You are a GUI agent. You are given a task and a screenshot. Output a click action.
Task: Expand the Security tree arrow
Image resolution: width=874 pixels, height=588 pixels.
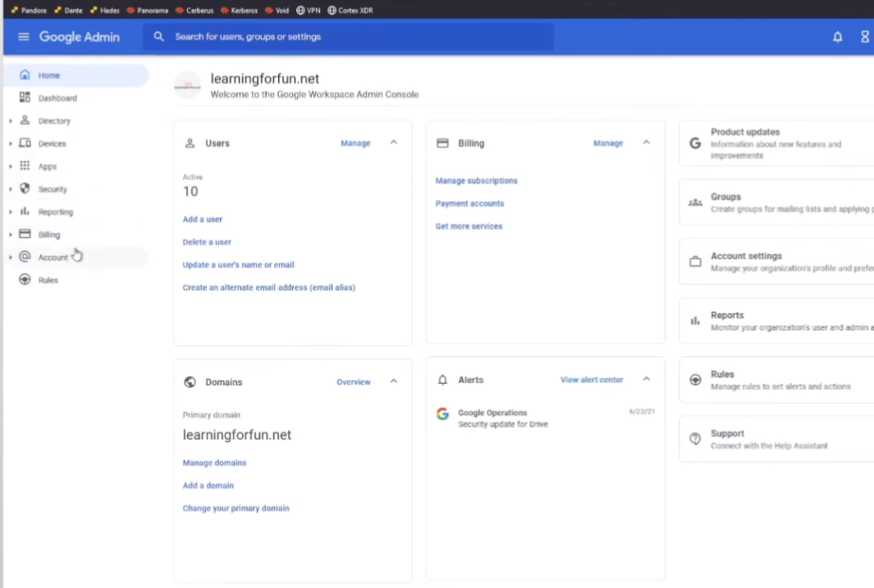click(x=10, y=189)
